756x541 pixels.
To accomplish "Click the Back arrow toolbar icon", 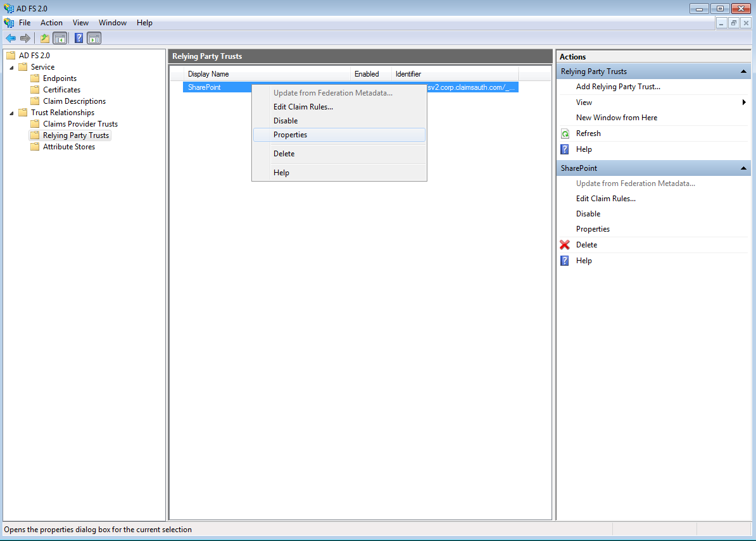I will 11,38.
